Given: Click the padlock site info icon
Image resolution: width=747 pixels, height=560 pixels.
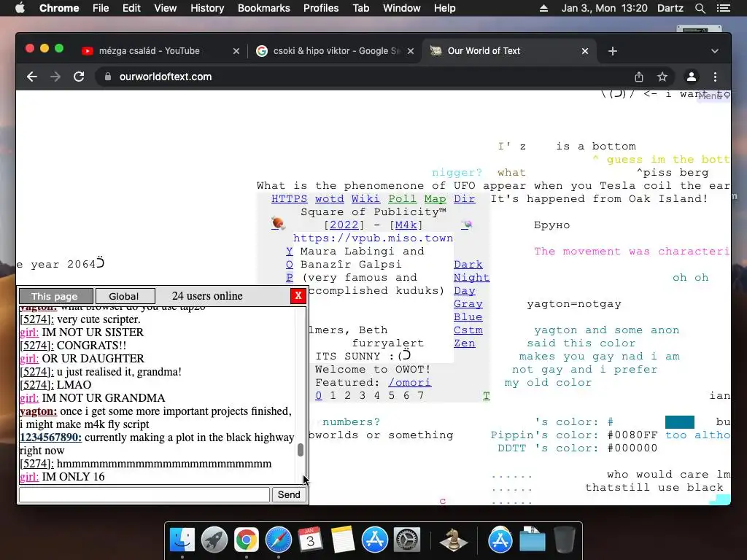Looking at the screenshot, I should click(x=108, y=77).
